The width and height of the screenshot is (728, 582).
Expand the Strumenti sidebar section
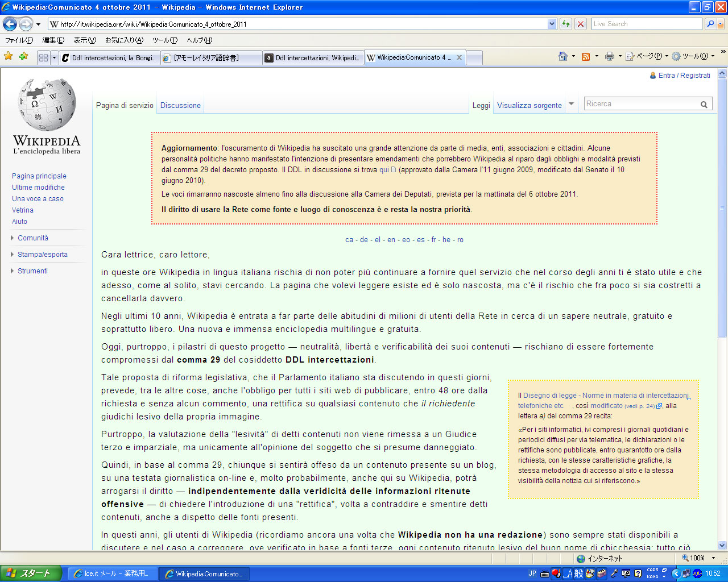(32, 271)
